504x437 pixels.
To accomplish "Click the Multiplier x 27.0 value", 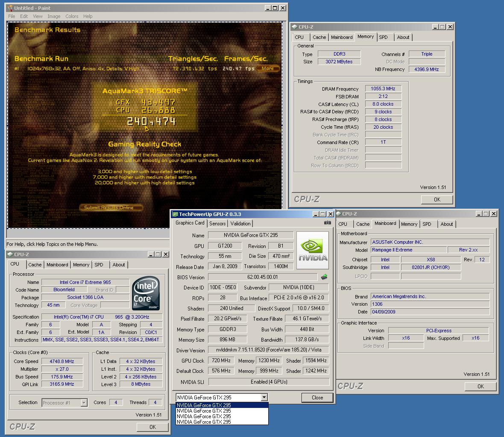I will [x=62, y=369].
